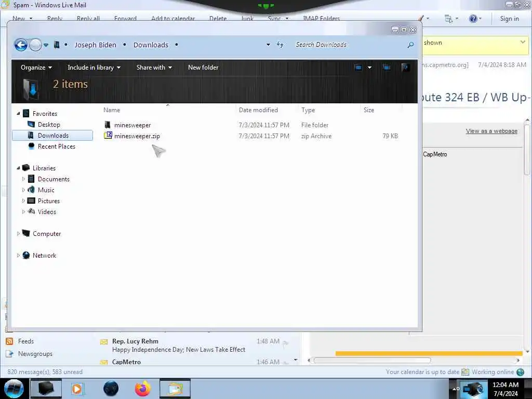
Task: Expand the Documents library
Action: [23, 179]
